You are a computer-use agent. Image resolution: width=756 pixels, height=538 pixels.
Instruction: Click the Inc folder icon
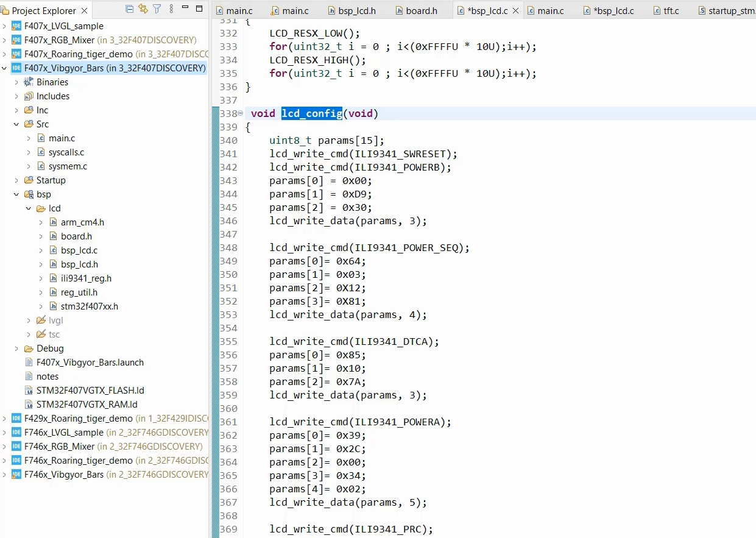(x=28, y=110)
